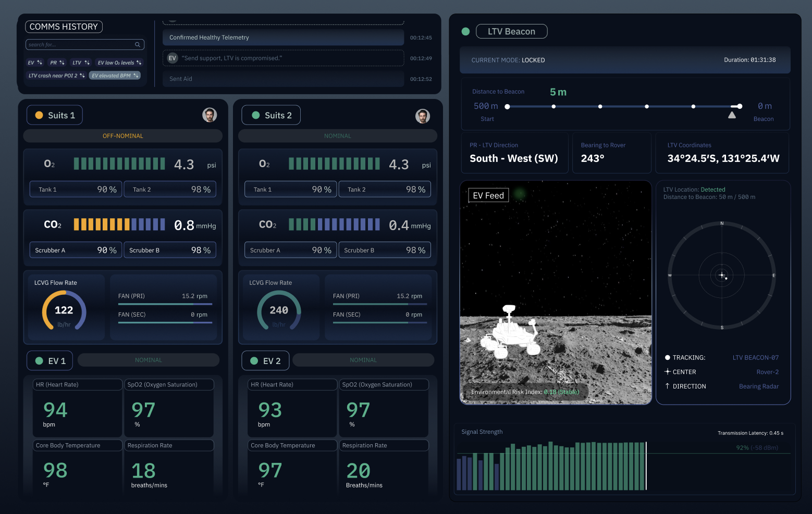The image size is (812, 514).
Task: Click the search magnifier icon in Comms History
Action: 138,45
